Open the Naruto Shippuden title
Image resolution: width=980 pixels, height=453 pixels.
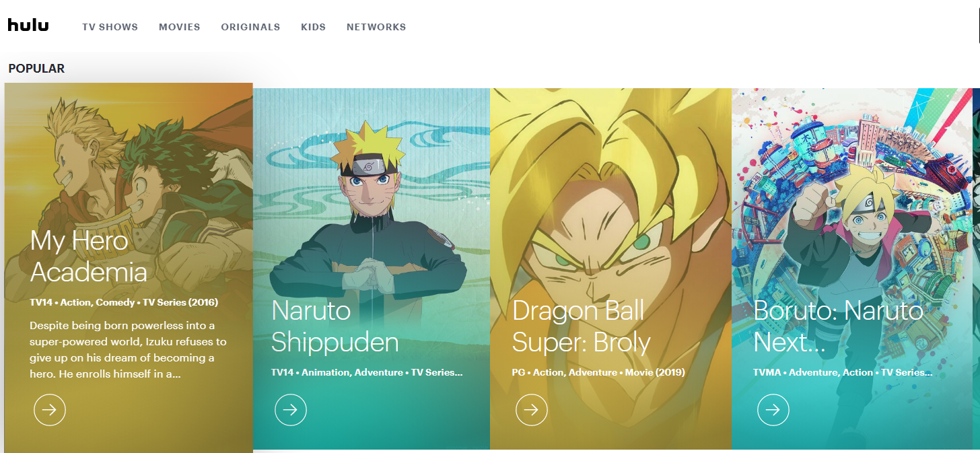click(335, 326)
